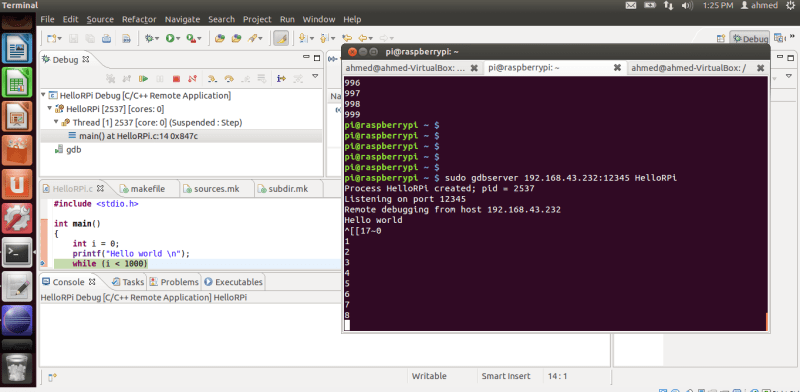Launch the Debug bug icon in main toolbar

pyautogui.click(x=149, y=38)
